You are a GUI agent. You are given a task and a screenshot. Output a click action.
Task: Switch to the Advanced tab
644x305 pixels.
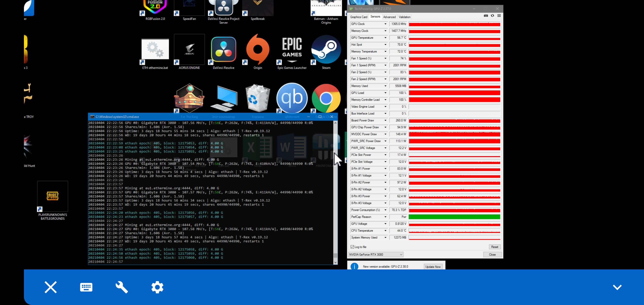[x=389, y=17]
